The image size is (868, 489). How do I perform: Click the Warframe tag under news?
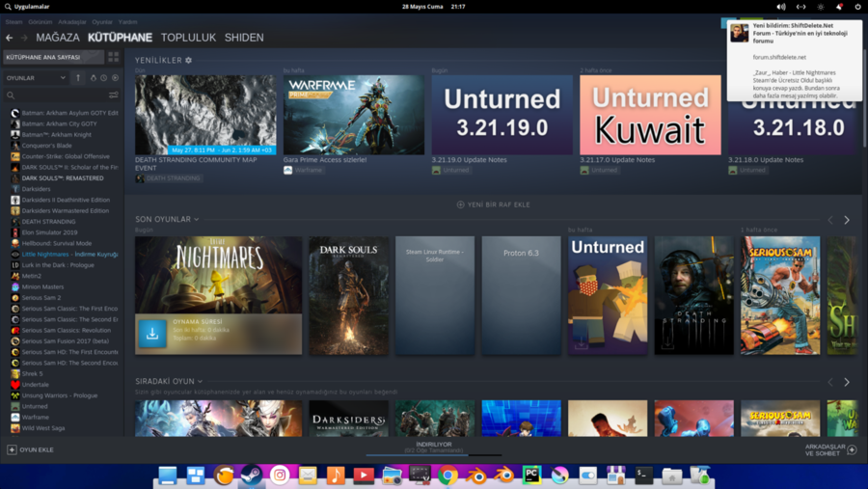(x=304, y=170)
